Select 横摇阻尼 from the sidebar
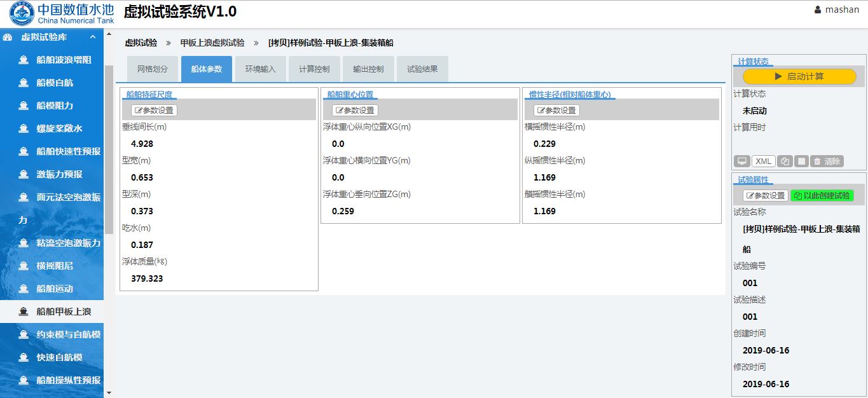868x398 pixels. 55,266
